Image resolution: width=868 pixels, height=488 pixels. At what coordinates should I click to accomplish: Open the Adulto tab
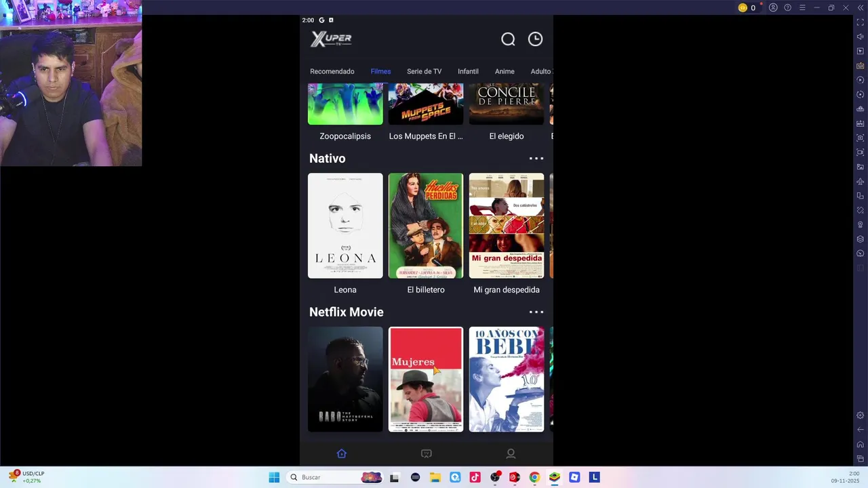541,71
